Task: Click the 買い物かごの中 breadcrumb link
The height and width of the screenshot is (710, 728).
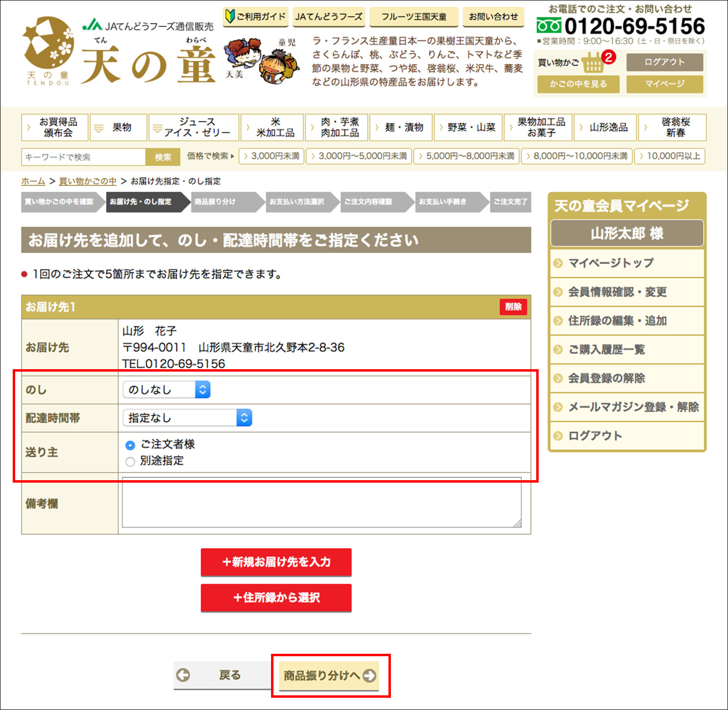Action: click(x=88, y=181)
